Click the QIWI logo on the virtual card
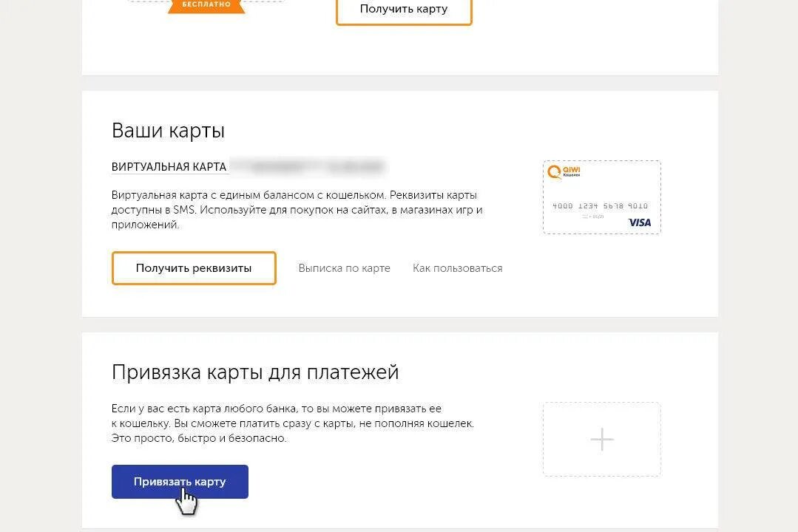Image resolution: width=798 pixels, height=532 pixels. click(x=564, y=172)
